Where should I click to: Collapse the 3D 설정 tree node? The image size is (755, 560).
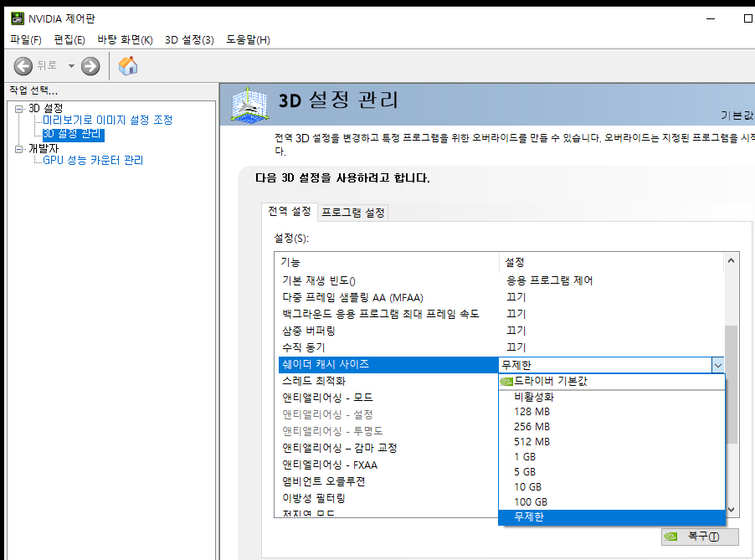tap(18, 109)
